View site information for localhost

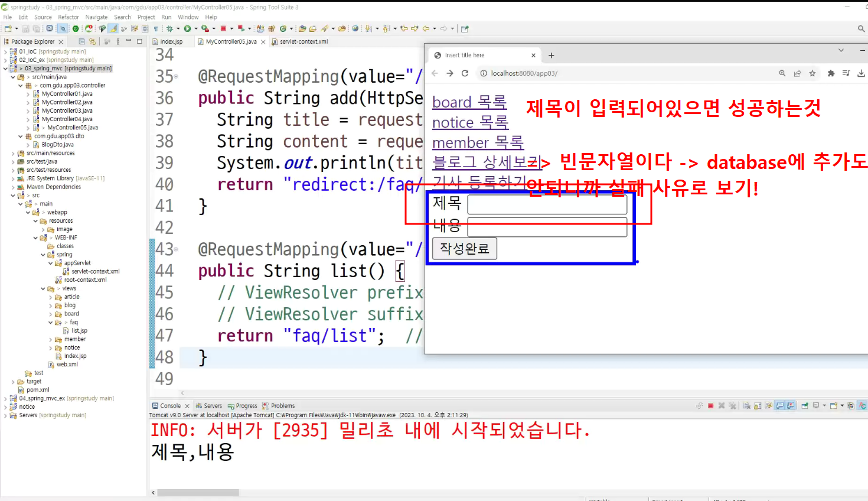coord(483,73)
